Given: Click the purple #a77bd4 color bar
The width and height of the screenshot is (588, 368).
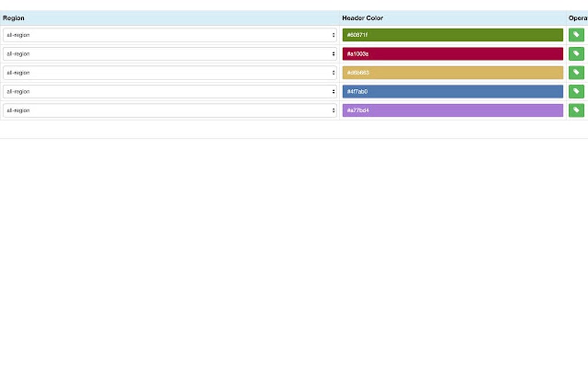Looking at the screenshot, I should [x=453, y=110].
